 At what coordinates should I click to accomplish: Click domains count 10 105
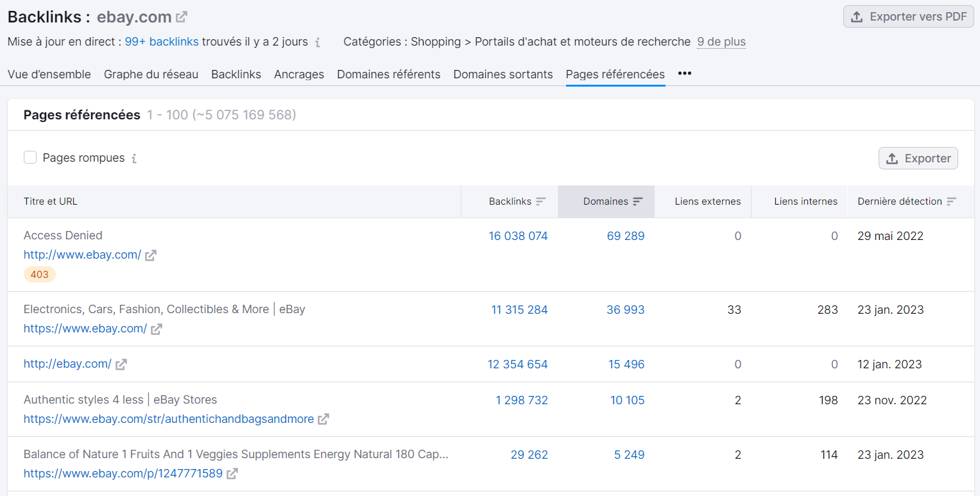628,400
